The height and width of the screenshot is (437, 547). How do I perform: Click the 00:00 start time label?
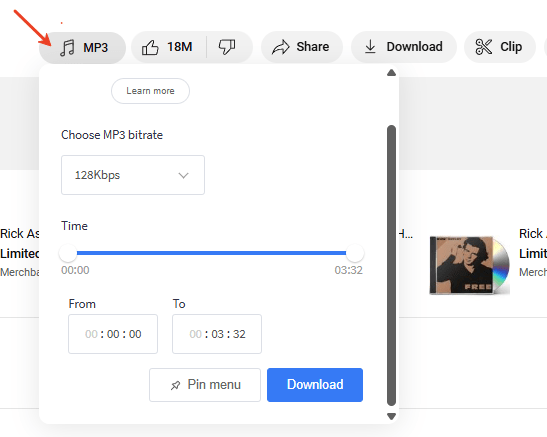(75, 270)
